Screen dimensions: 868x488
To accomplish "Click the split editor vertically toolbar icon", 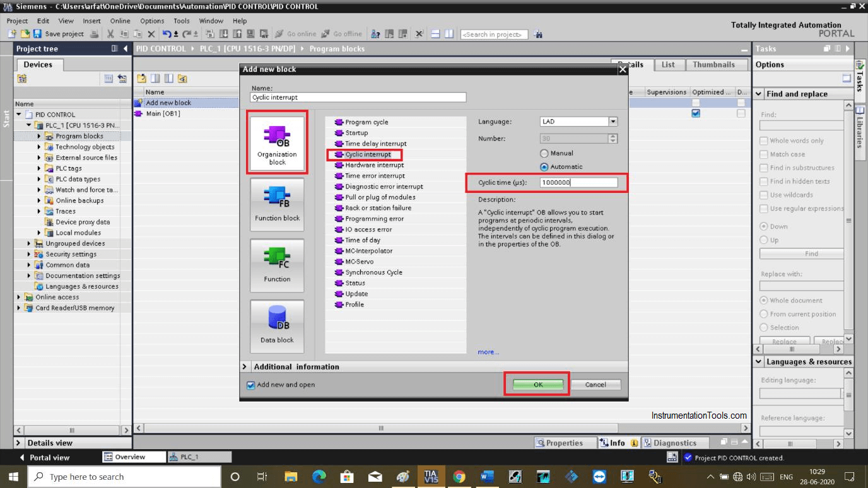I will coord(449,34).
